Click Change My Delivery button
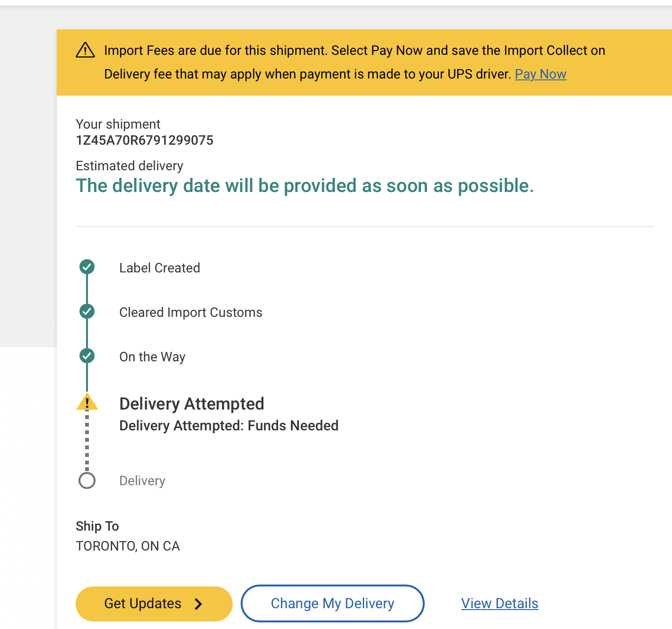This screenshot has height=629, width=672. coord(332,603)
